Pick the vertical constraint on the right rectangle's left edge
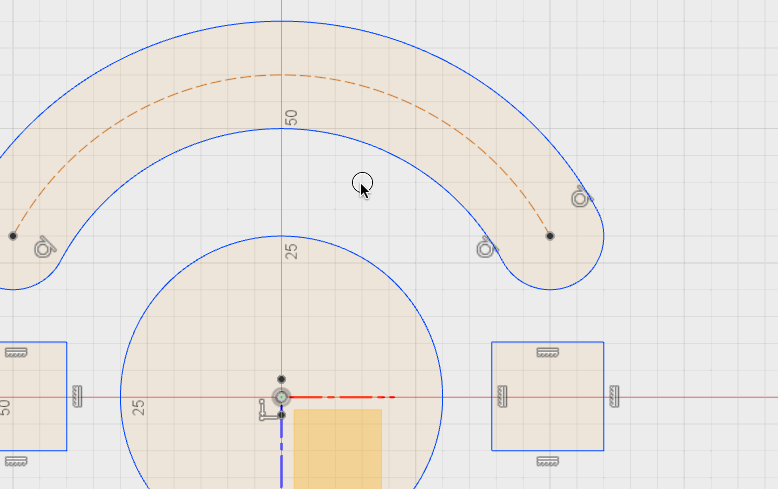 tap(502, 396)
